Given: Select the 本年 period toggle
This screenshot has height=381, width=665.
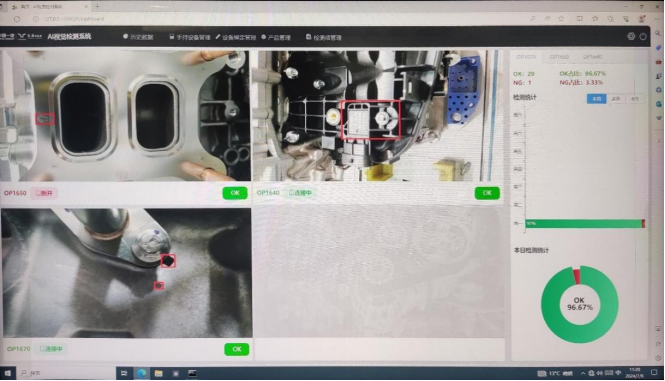Looking at the screenshot, I should click(x=634, y=98).
